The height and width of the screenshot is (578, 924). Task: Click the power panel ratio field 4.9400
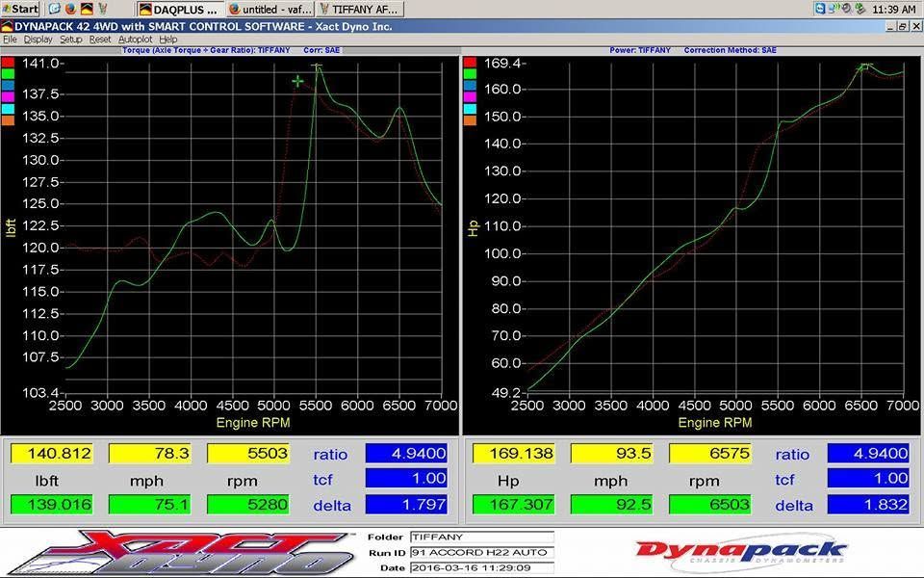point(868,454)
